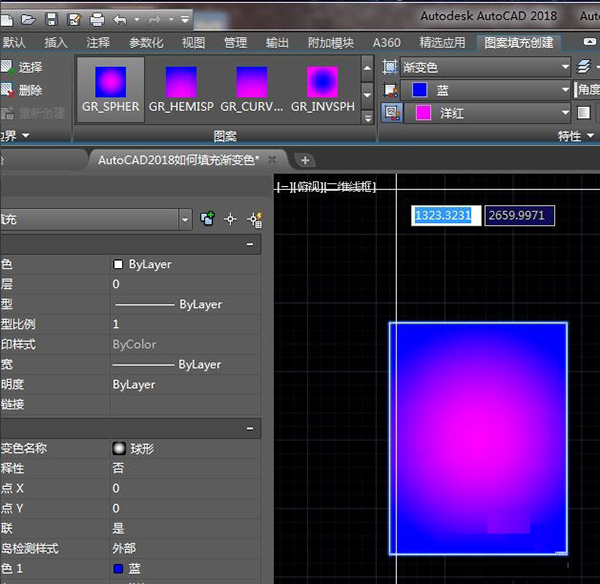This screenshot has height=584, width=600.
Task: Click the Undo arrow icon
Action: pos(121,19)
